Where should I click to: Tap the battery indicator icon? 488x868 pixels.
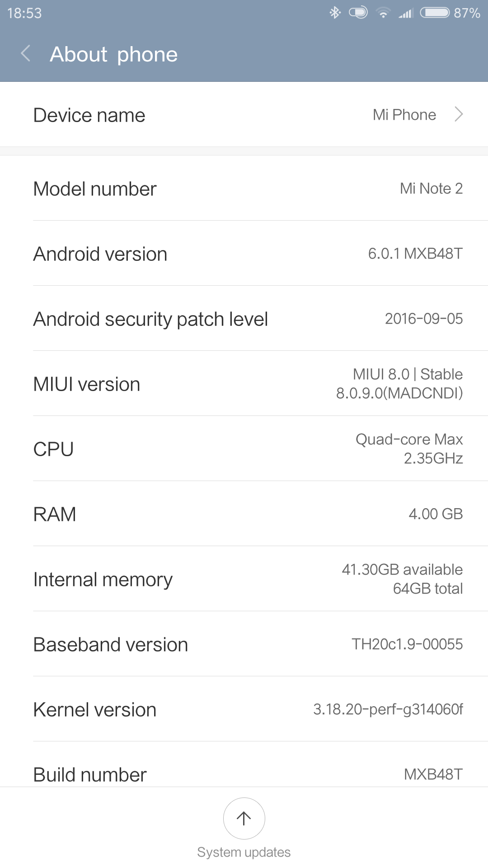[x=435, y=12]
